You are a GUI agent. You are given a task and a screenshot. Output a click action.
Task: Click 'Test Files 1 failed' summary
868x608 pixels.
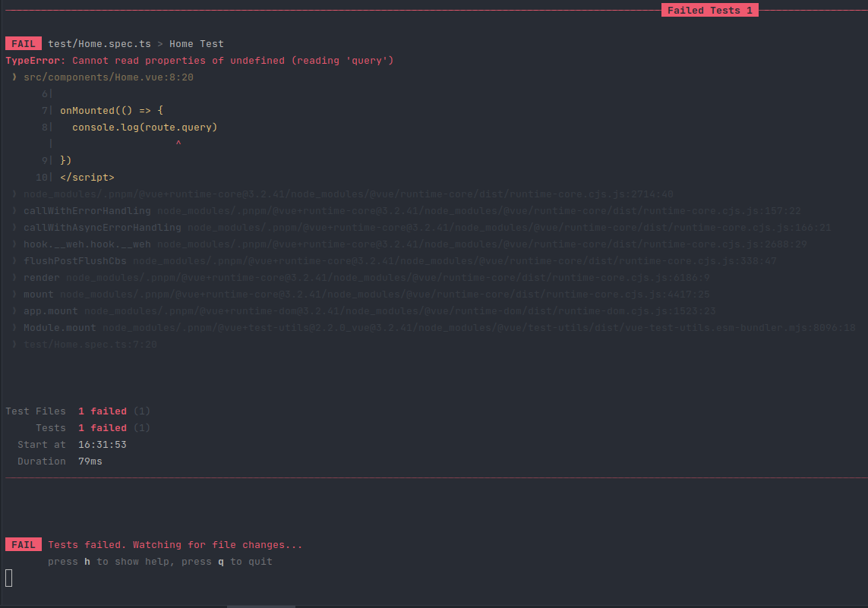pyautogui.click(x=77, y=411)
